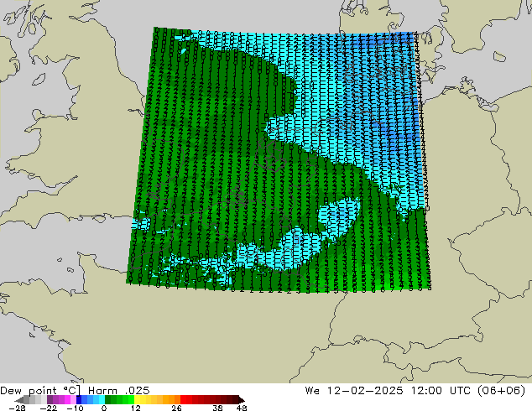Pick the cyan legend swatch just before 0
This screenshot has width=532, height=411.
click(102, 399)
